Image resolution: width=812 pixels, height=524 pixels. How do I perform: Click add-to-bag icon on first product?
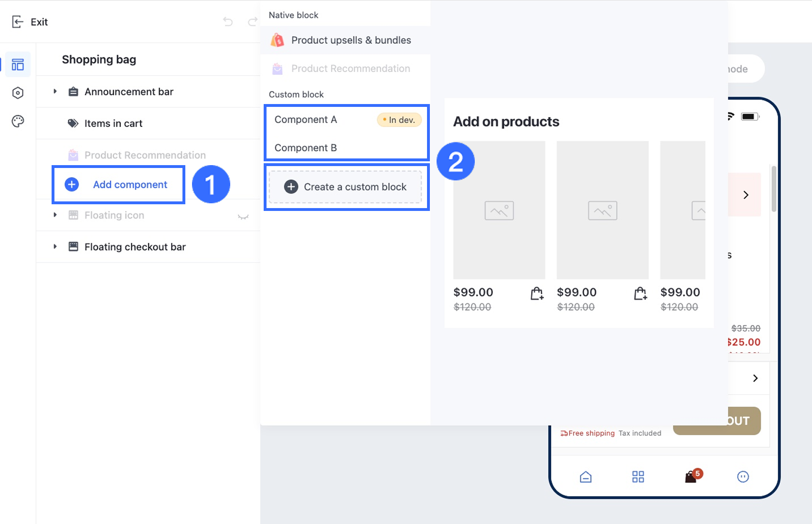click(537, 293)
